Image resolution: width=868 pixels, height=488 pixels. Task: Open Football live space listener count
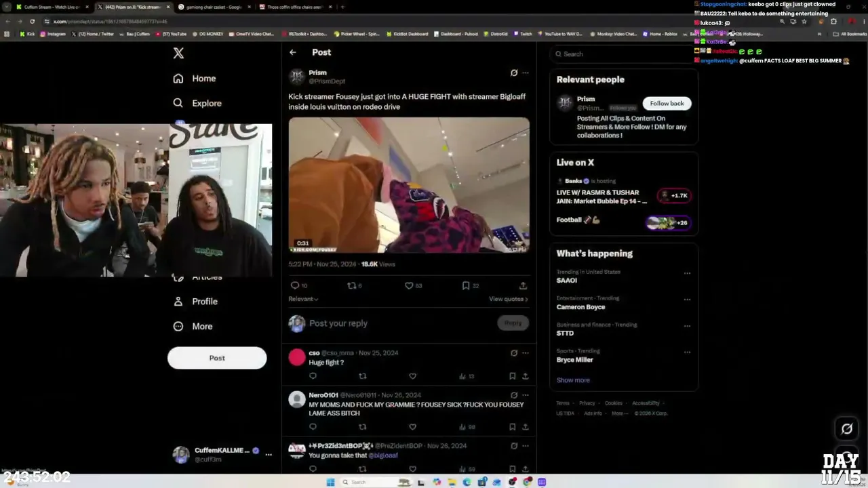[x=667, y=222]
